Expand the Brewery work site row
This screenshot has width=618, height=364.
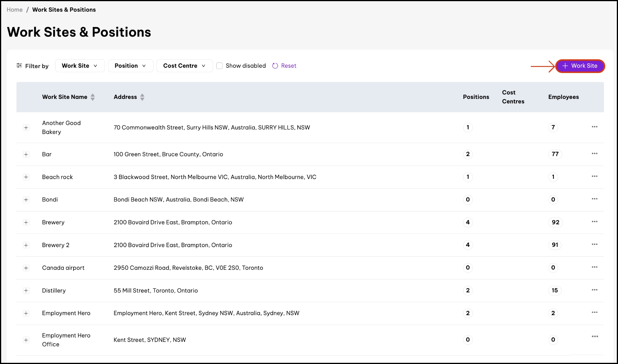(x=26, y=222)
